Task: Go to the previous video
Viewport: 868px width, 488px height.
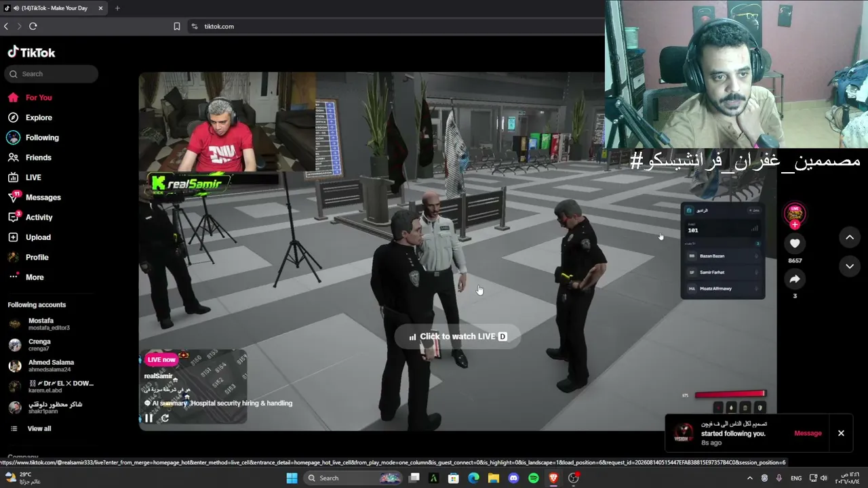Action: point(850,237)
